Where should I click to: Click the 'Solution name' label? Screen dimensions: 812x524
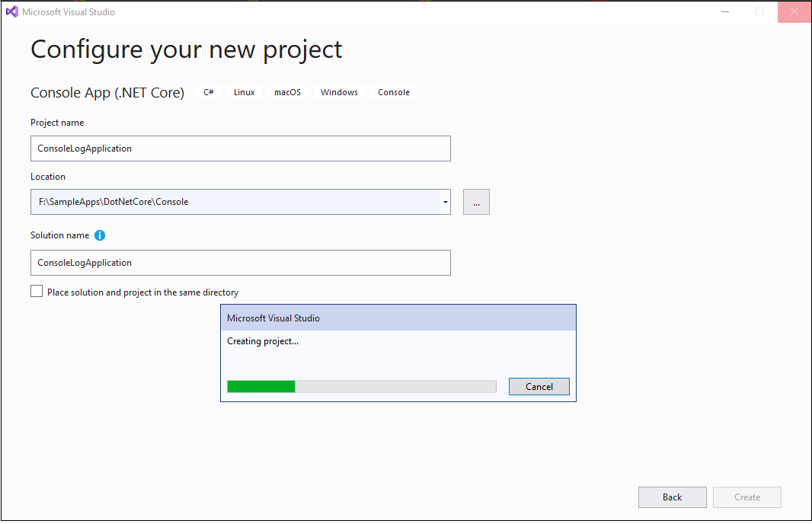click(x=59, y=235)
